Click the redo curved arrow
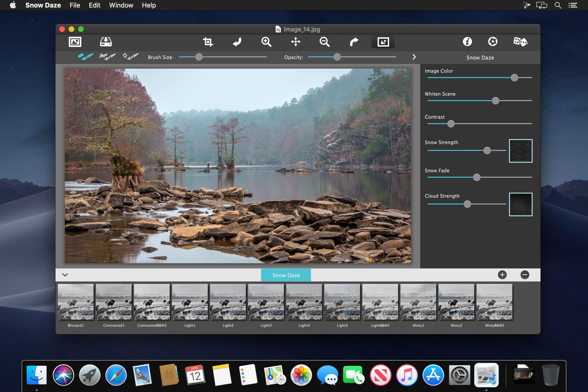This screenshot has width=588, height=392. (x=354, y=42)
